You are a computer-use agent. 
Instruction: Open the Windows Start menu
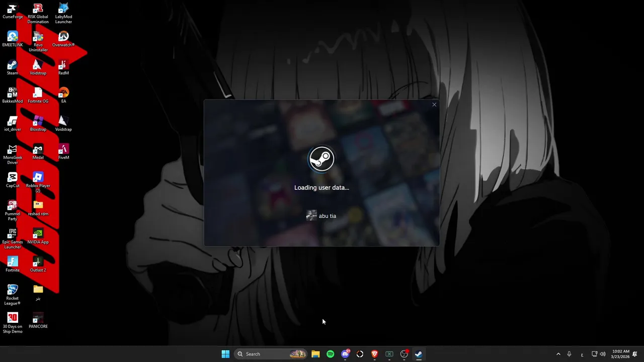pos(225,354)
